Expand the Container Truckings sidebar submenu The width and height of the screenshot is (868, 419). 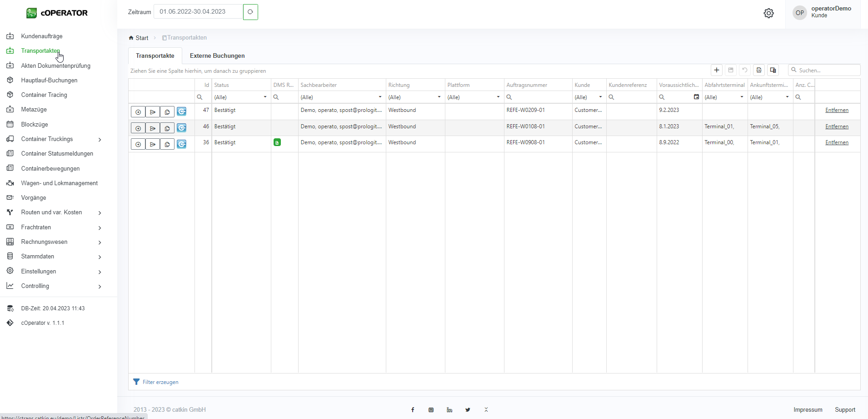[x=100, y=140]
